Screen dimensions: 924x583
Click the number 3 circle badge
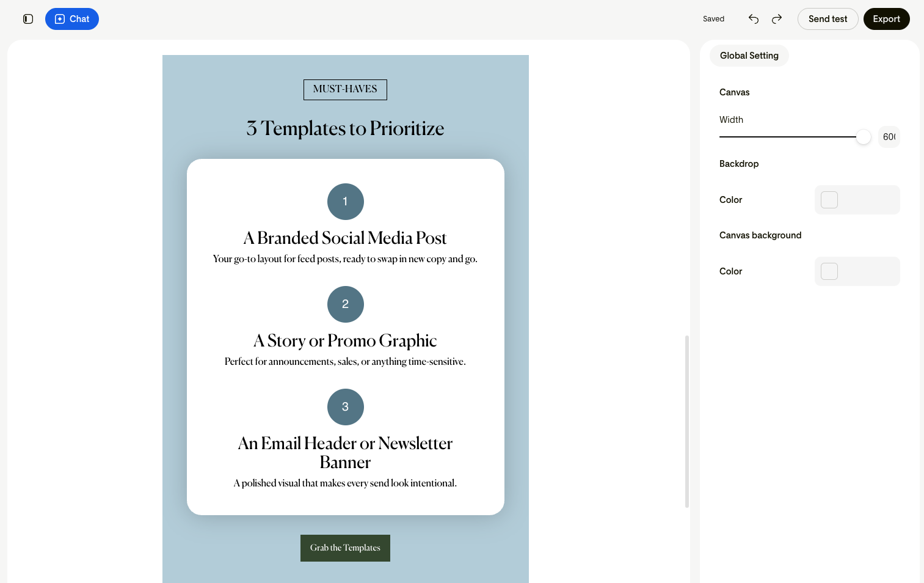pos(346,407)
